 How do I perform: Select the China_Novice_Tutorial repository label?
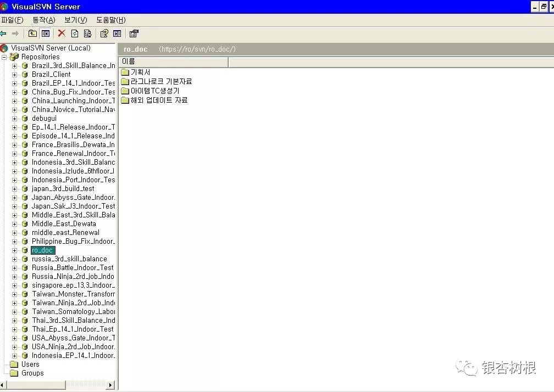(74, 110)
